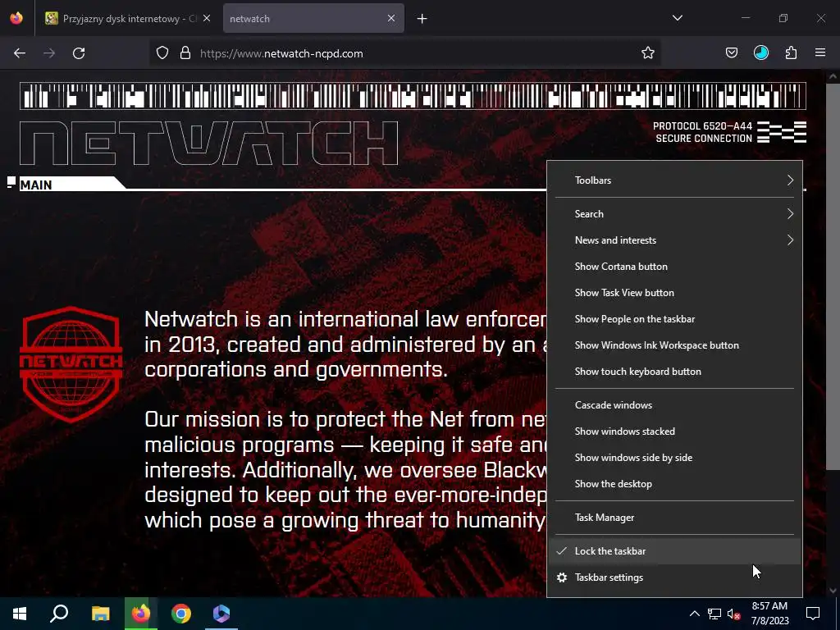This screenshot has width=840, height=630.
Task: Show hidden system tray icons
Action: tap(694, 614)
